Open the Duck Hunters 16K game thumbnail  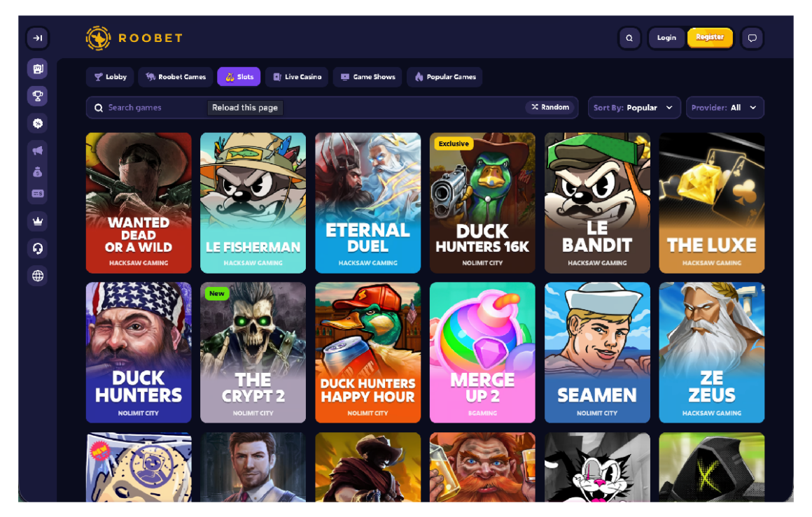(482, 203)
